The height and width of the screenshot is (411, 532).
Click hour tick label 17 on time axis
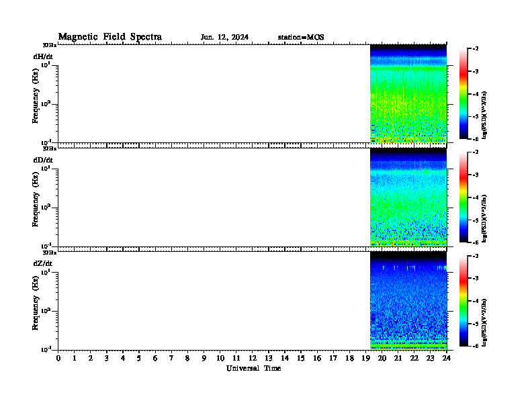pos(334,358)
